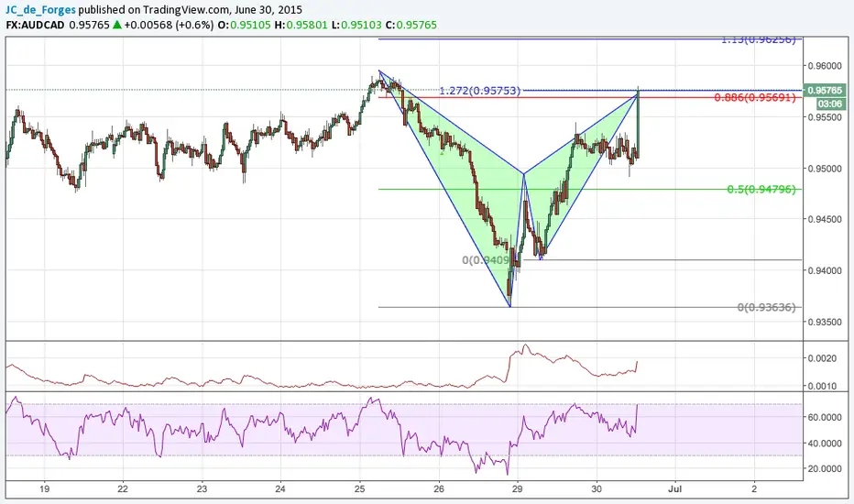Click the FX:AUDCAD symbol label
The image size is (854, 504).
(36, 25)
